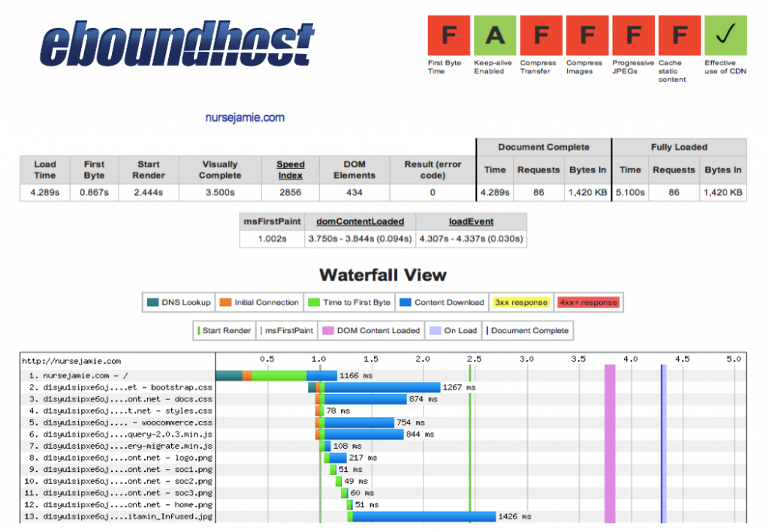Viewport: 769px width, 532px height.
Task: Click the Progressive JPEGs F grade
Action: coord(633,35)
